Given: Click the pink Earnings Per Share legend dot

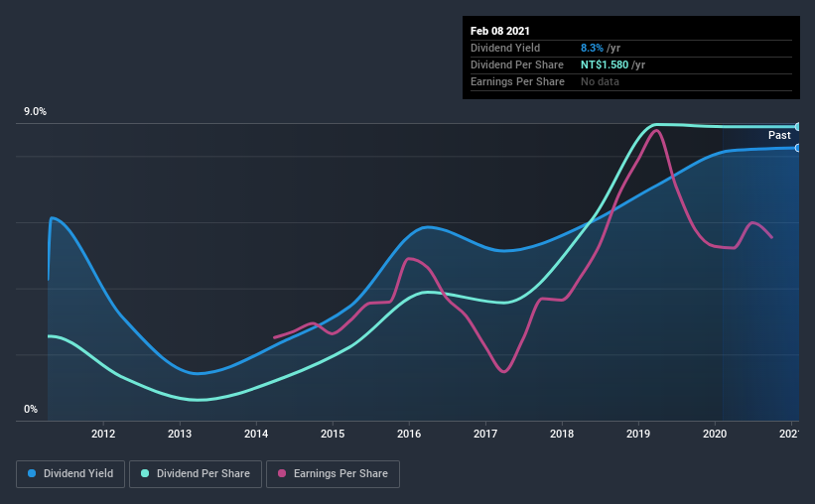Looking at the screenshot, I should pyautogui.click(x=282, y=473).
